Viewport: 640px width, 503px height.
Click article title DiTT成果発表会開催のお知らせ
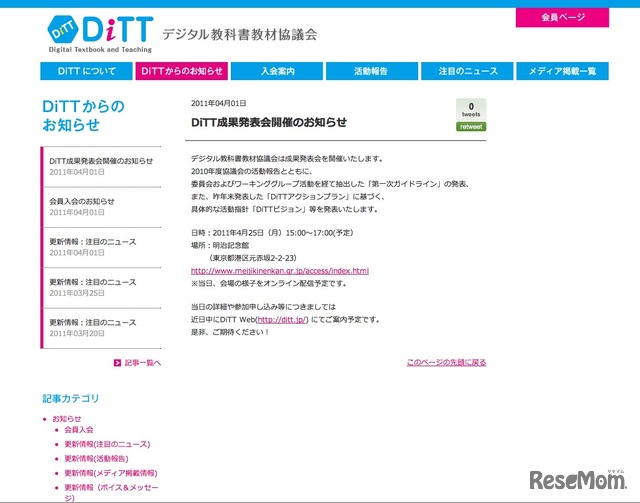click(269, 122)
